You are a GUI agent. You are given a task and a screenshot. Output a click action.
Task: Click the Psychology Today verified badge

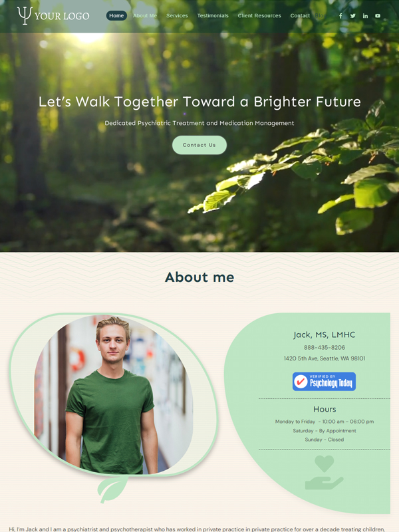(324, 381)
